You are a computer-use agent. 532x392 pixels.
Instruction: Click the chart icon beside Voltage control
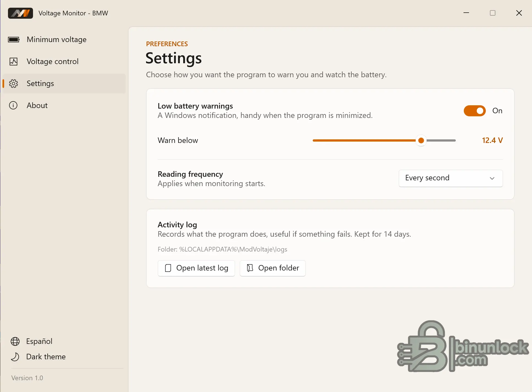(13, 62)
